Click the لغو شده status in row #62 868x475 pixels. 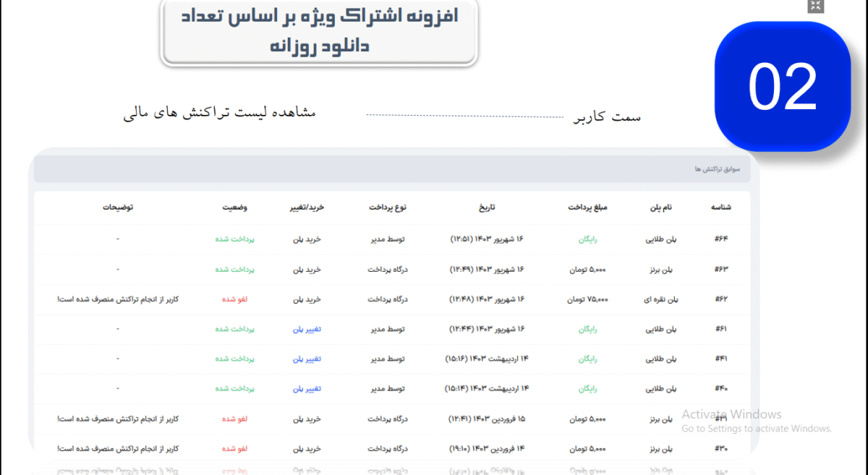coord(234,299)
